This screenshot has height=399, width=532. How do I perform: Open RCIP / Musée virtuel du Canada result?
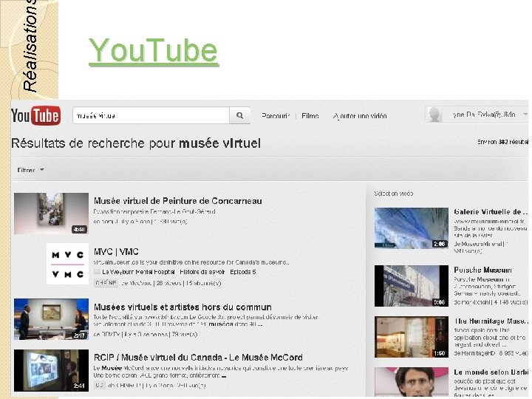click(198, 358)
